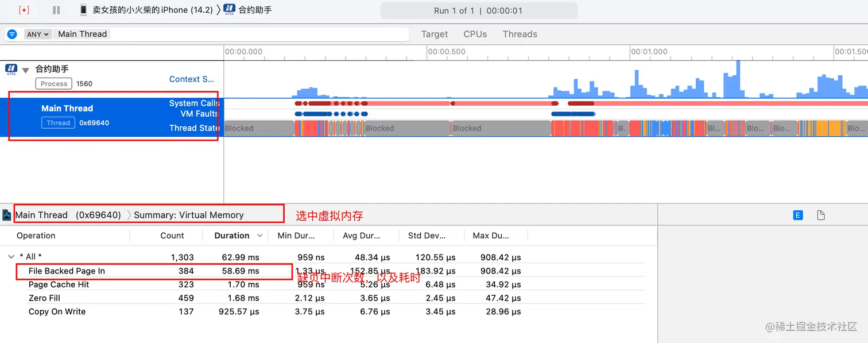This screenshot has width=868, height=343.
Task: Open the Summary: Virtual Memory detail menu
Action: (x=189, y=215)
